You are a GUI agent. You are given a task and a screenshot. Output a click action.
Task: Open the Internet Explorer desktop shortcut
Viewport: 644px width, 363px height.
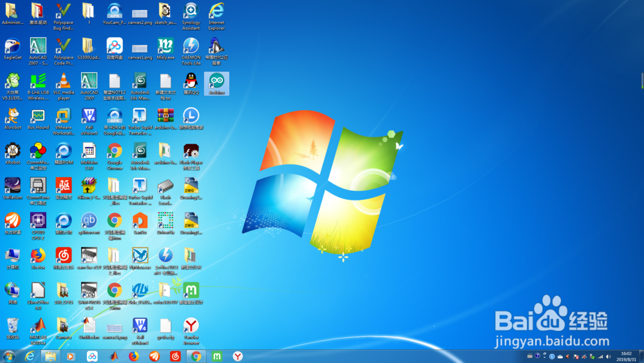click(216, 17)
